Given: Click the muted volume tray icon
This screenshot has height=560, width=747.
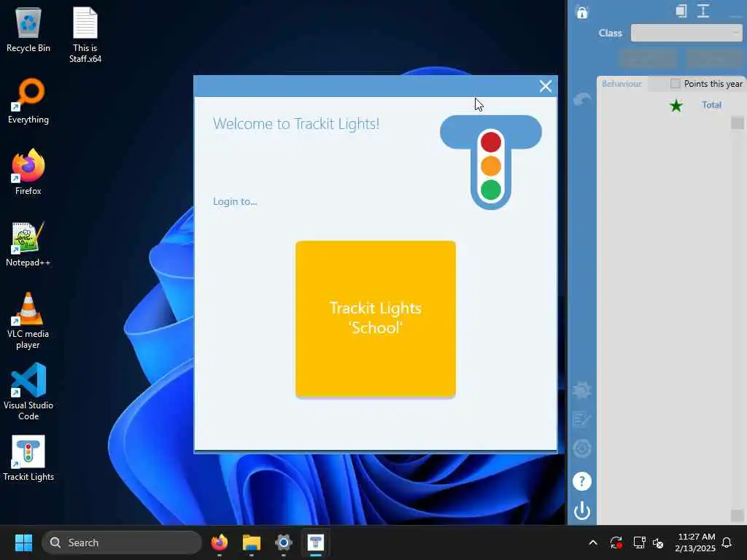Looking at the screenshot, I should pos(658,542).
